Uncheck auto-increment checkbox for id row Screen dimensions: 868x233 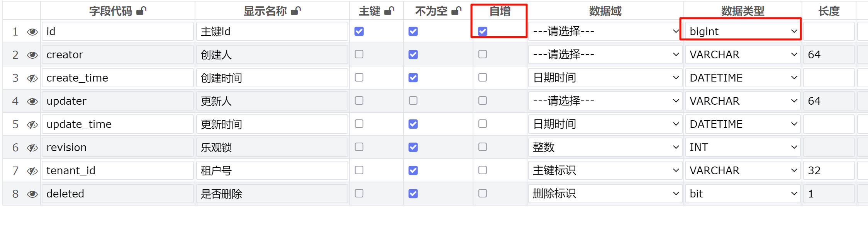click(483, 31)
